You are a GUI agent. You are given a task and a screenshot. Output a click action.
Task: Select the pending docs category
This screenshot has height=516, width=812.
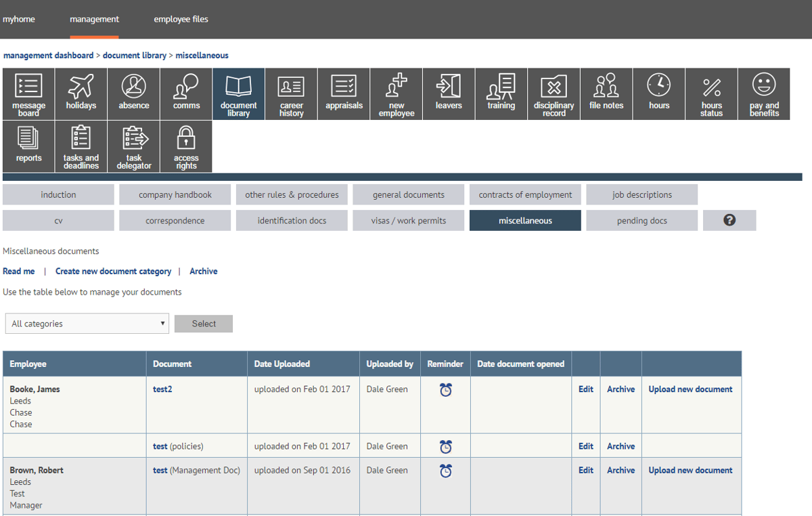click(642, 220)
